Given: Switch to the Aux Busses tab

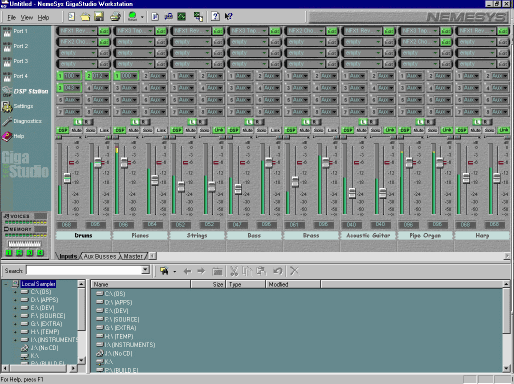Looking at the screenshot, I should 100,256.
